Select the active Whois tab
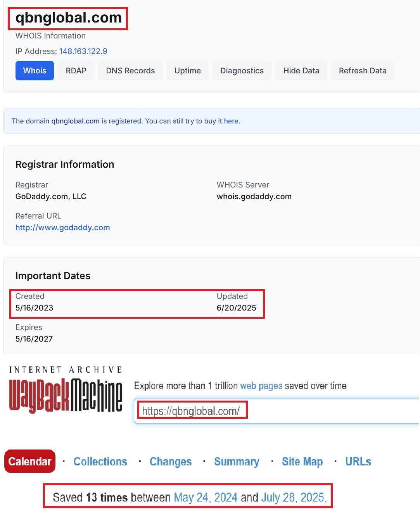The width and height of the screenshot is (420, 519). click(35, 71)
